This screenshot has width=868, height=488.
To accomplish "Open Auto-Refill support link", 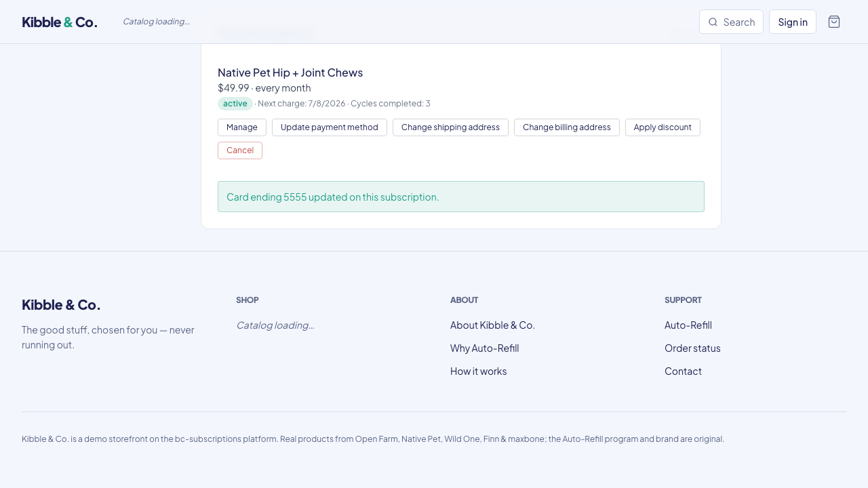I will pos(688,325).
